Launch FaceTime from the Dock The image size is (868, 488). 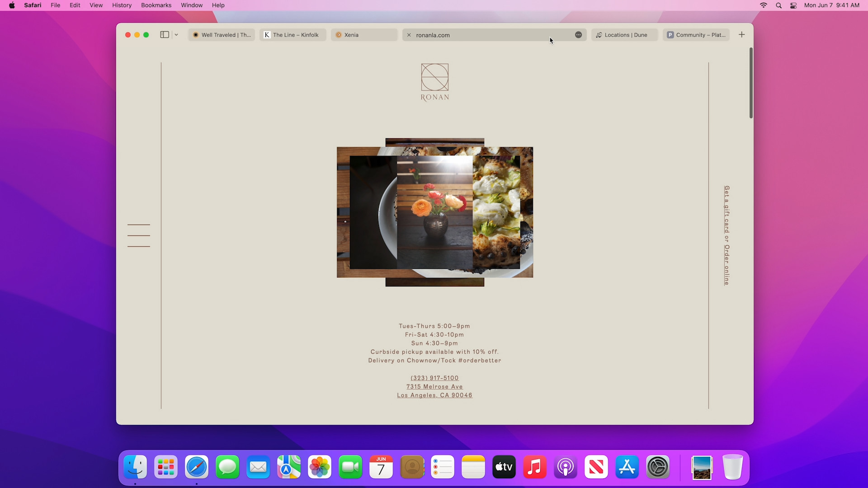[x=350, y=467]
